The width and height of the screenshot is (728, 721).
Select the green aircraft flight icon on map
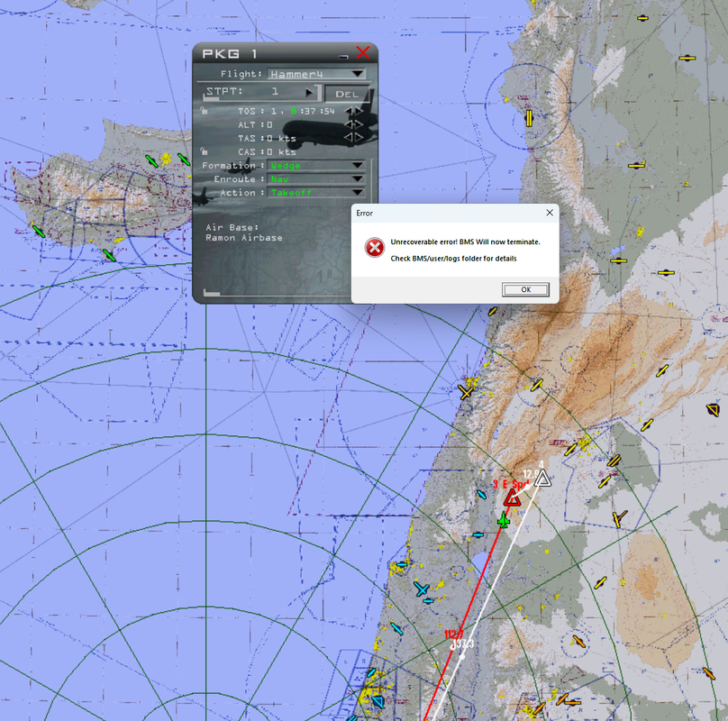click(x=504, y=520)
